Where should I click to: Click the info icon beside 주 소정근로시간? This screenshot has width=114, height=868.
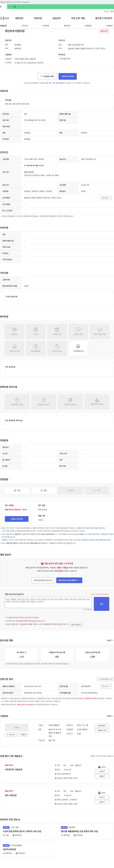click(x=37, y=165)
